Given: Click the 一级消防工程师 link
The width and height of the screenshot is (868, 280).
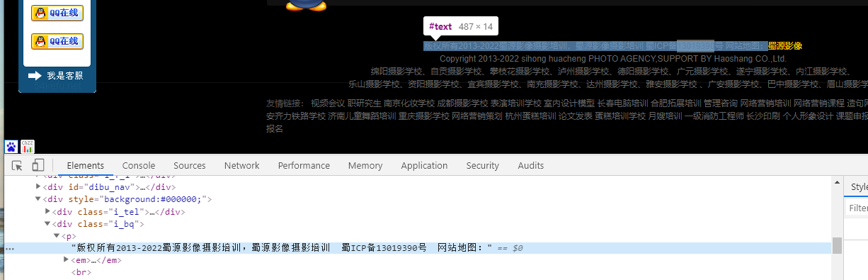Looking at the screenshot, I should coord(714,116).
